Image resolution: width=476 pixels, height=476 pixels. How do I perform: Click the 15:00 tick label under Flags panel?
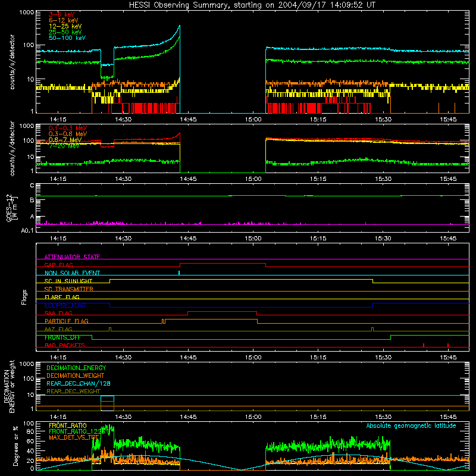(x=253, y=358)
